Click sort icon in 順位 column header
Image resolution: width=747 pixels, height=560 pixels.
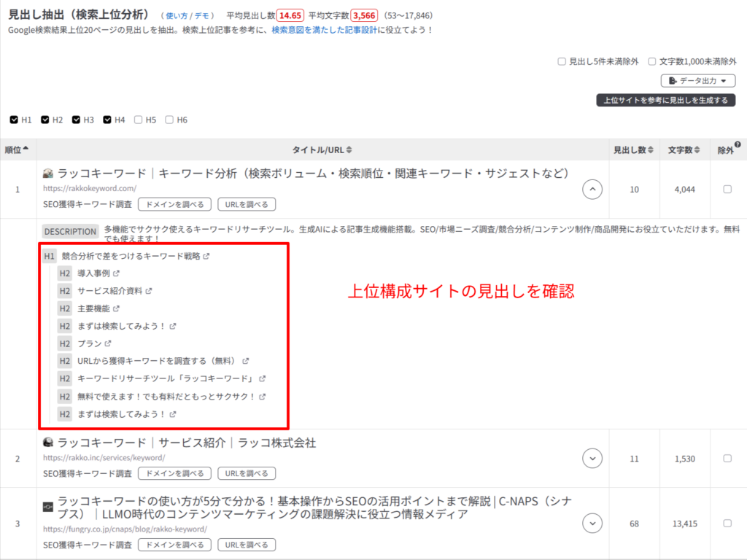(x=26, y=149)
